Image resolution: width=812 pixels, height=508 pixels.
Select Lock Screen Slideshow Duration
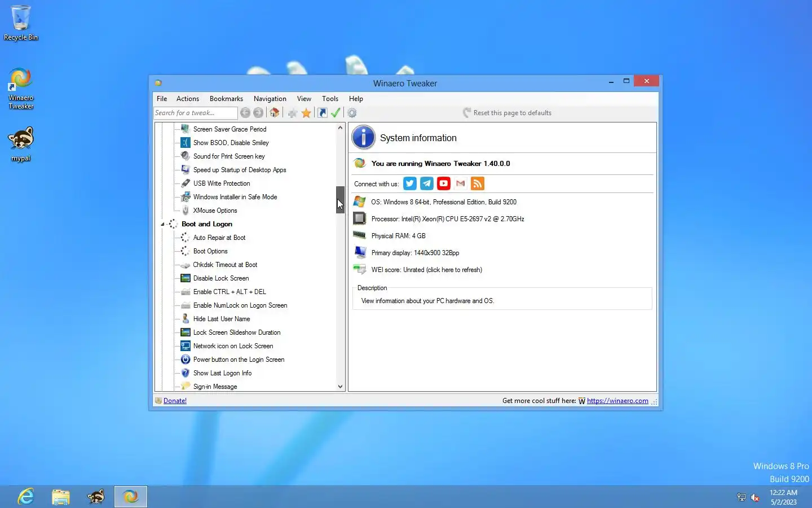pos(236,332)
